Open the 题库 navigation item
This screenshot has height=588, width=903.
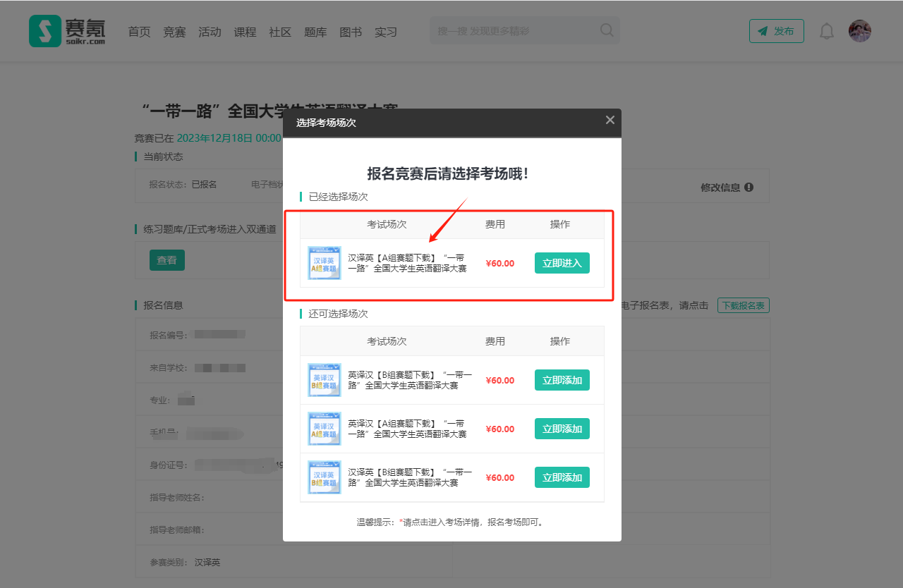(315, 32)
